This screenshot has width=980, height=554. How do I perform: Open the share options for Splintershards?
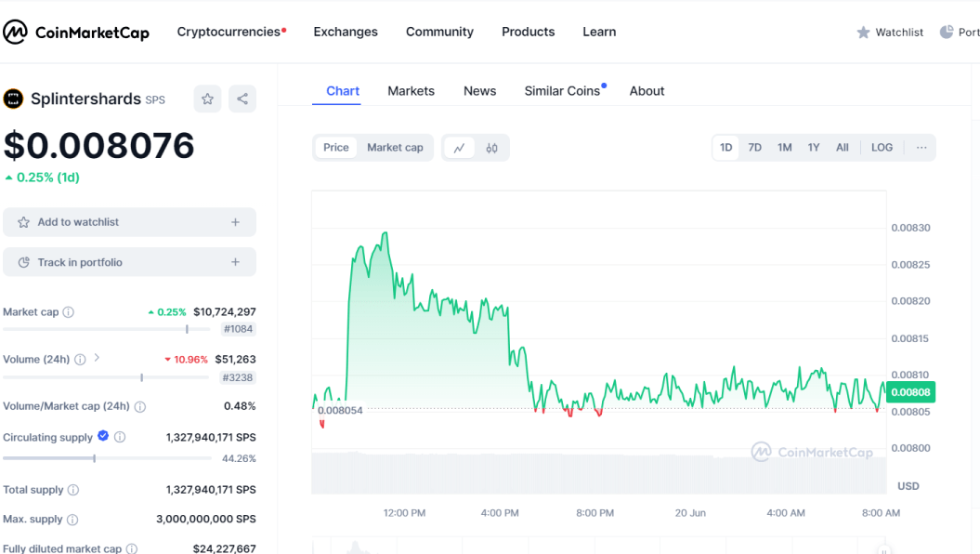[242, 99]
